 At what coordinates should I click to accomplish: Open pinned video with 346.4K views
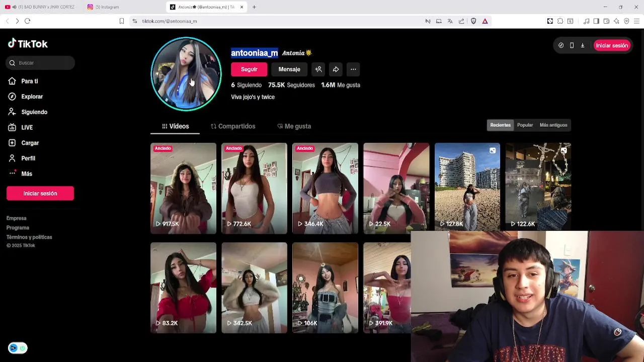[325, 189]
